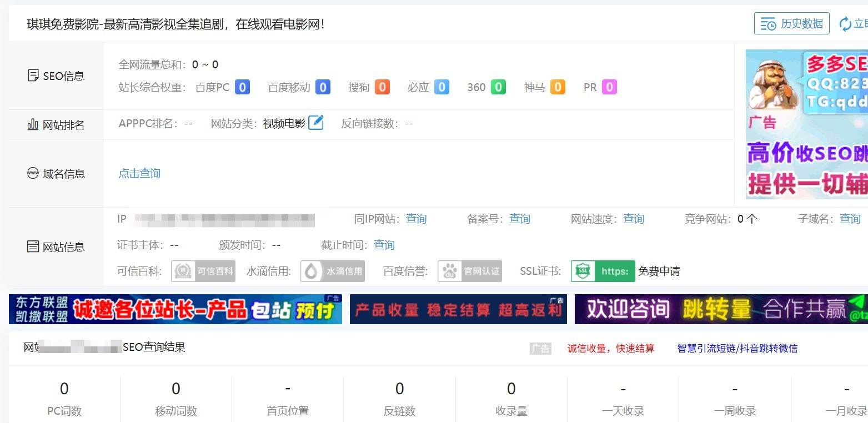
Task: Click the 一天收录 statistic cell
Action: [x=623, y=400]
